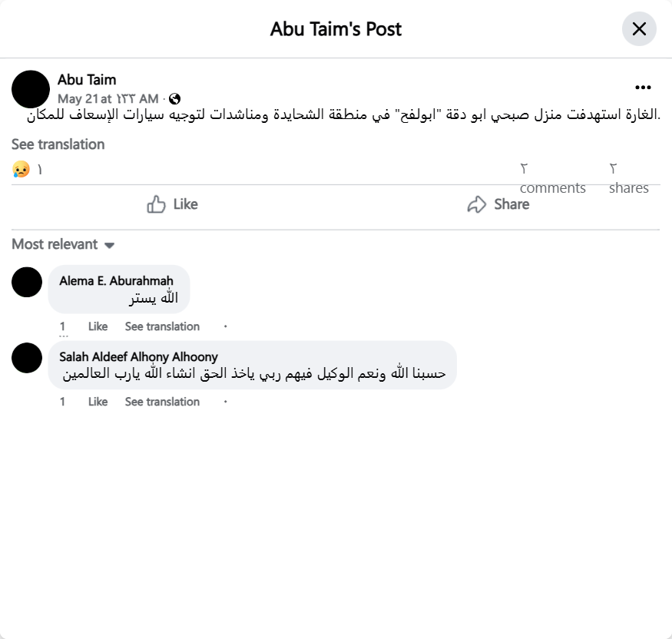This screenshot has width=672, height=639.
Task: Open the crying emoji reactions list
Action: point(21,169)
